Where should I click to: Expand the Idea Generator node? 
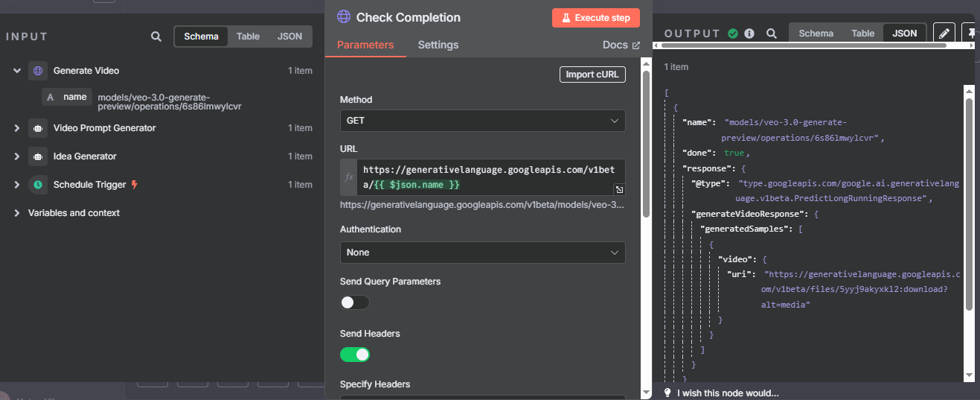(16, 156)
